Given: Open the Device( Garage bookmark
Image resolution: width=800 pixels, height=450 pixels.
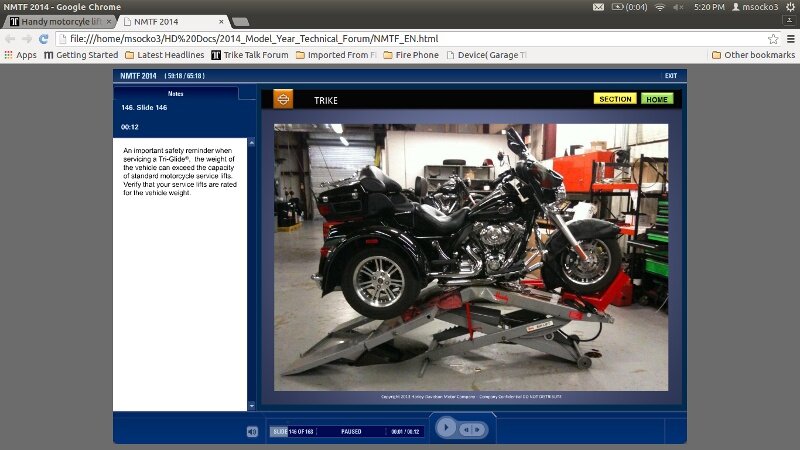Looking at the screenshot, I should click(486, 55).
